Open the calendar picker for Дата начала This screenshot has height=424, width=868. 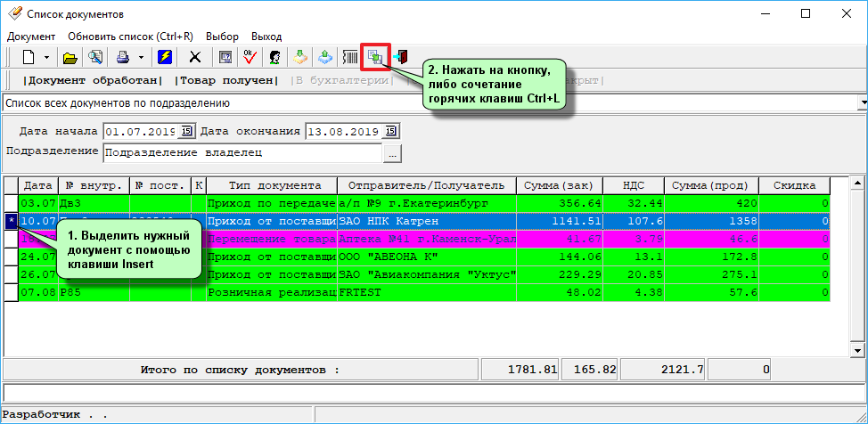[x=186, y=132]
